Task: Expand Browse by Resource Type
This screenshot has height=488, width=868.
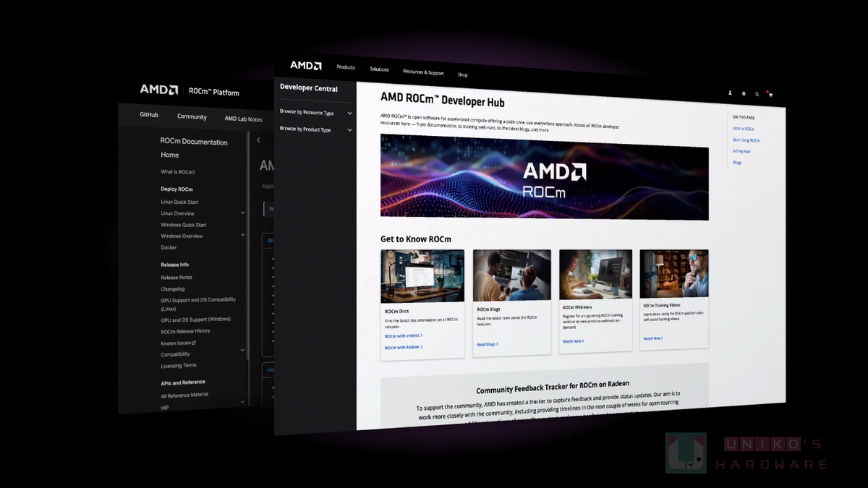Action: 316,113
